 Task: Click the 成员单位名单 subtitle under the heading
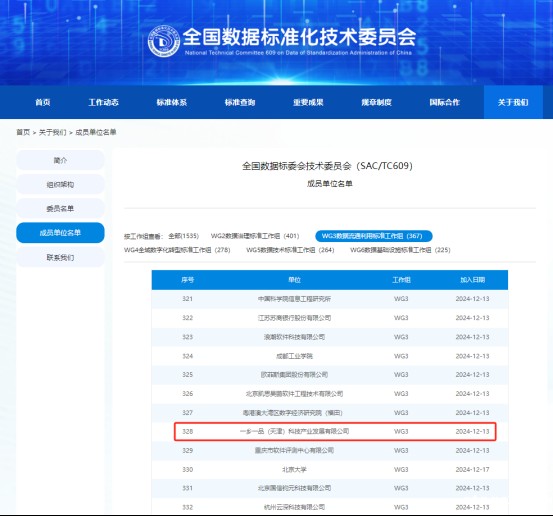click(330, 183)
